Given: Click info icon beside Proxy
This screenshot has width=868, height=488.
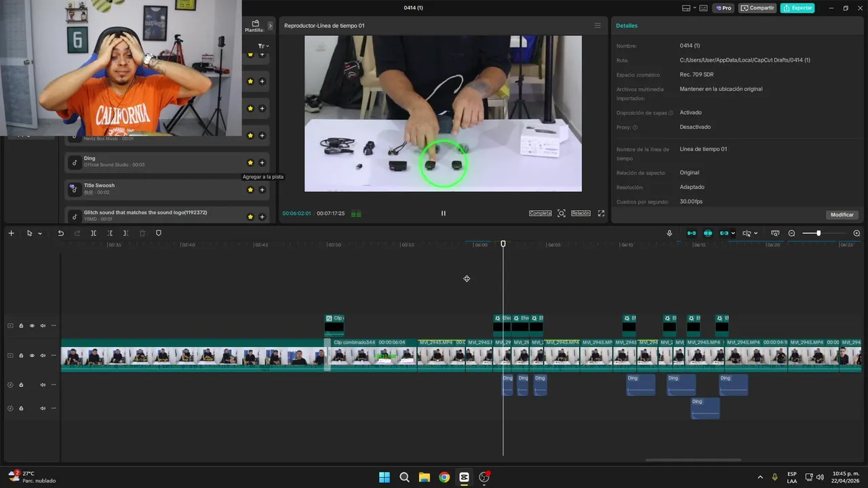Looking at the screenshot, I should click(x=635, y=127).
